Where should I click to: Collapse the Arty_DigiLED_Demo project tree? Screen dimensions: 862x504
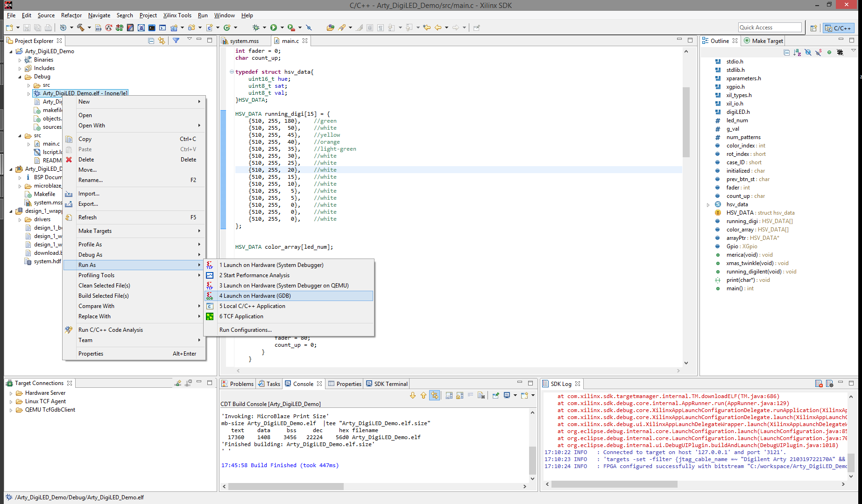11,51
